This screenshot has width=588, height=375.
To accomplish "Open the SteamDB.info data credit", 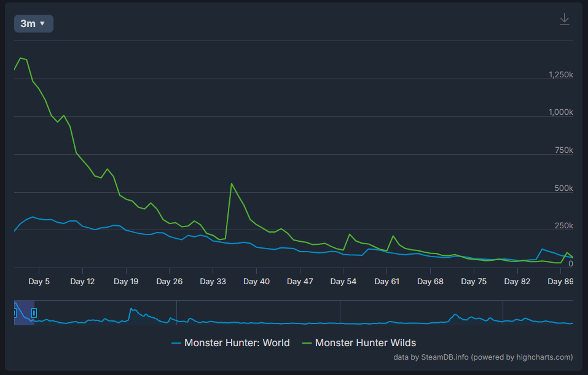I will point(483,357).
